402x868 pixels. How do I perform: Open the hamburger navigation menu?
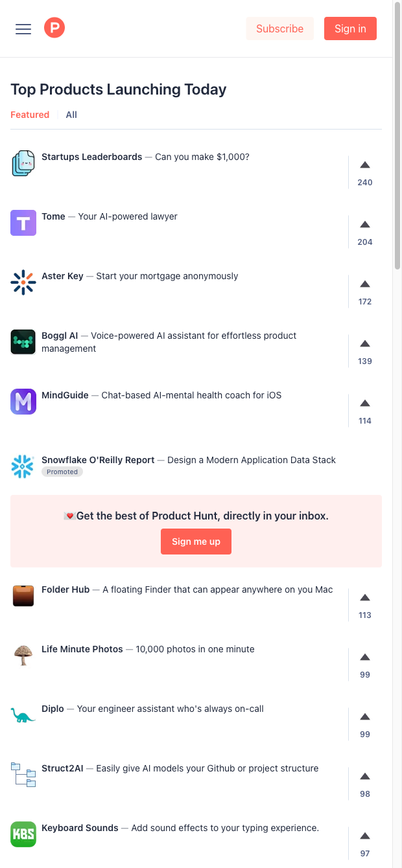23,29
